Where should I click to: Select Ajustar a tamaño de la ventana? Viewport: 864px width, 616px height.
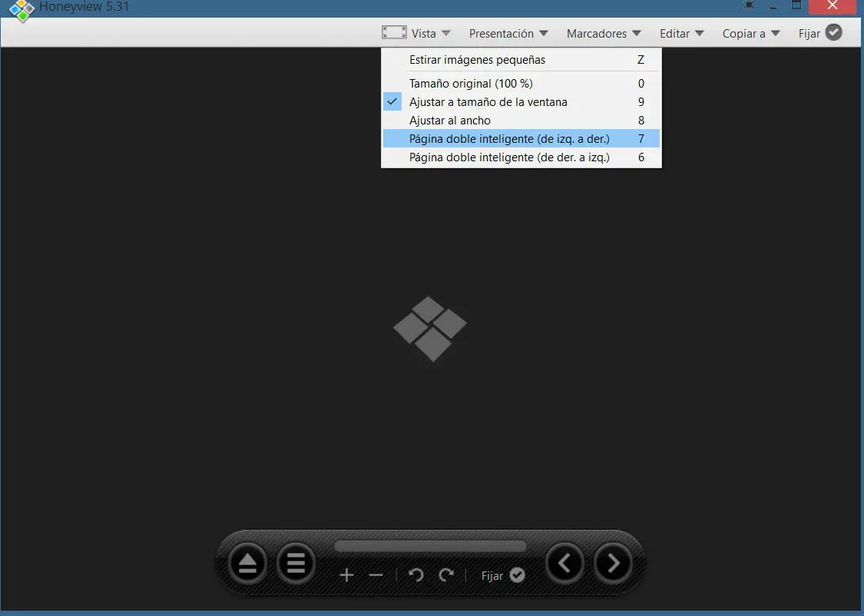[x=521, y=102]
